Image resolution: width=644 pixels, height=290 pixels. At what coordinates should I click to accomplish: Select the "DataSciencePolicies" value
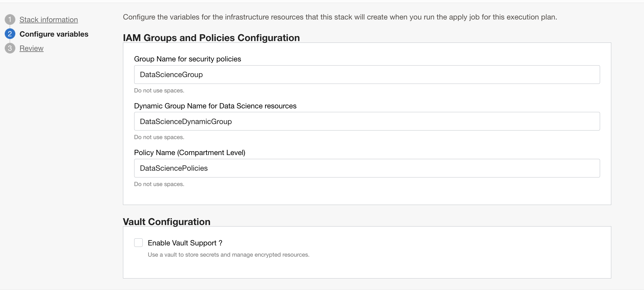[174, 168]
